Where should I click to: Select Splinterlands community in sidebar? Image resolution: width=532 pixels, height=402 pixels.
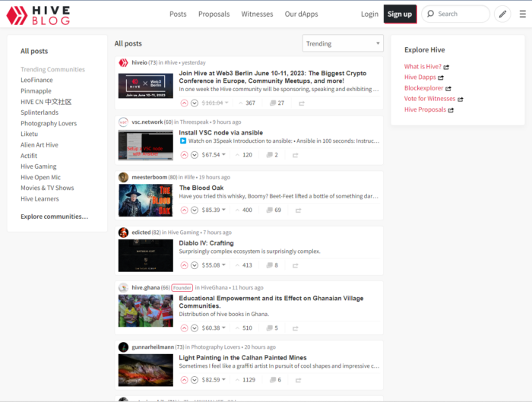40,112
